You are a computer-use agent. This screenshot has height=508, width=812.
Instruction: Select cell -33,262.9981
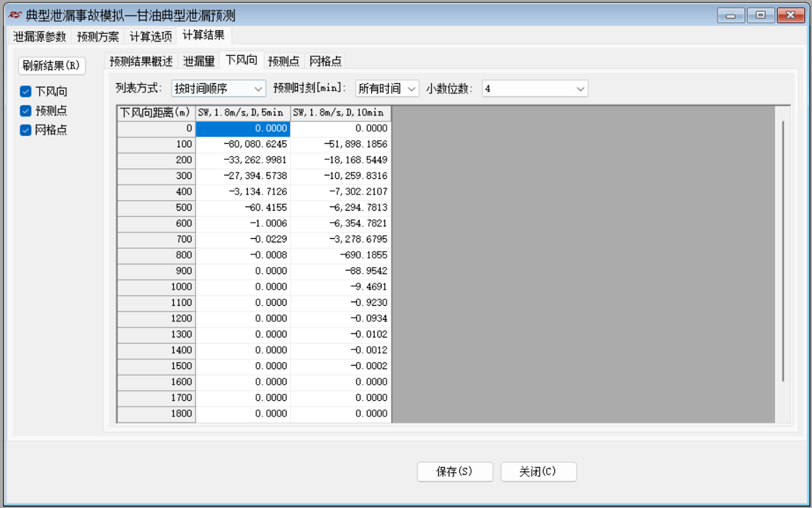tap(243, 160)
